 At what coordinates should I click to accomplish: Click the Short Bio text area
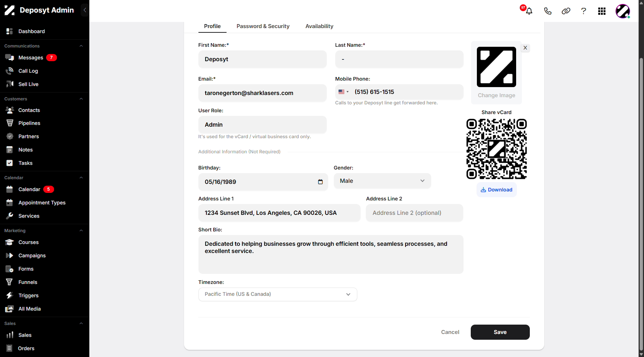331,254
